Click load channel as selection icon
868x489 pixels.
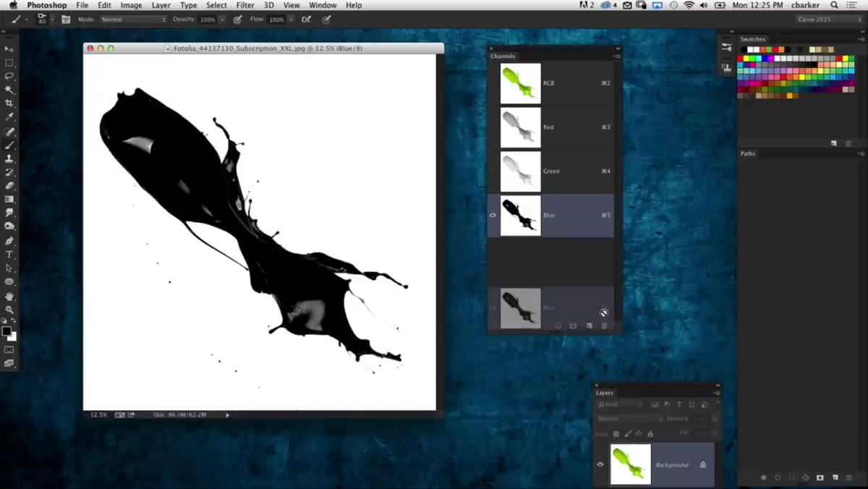(558, 326)
